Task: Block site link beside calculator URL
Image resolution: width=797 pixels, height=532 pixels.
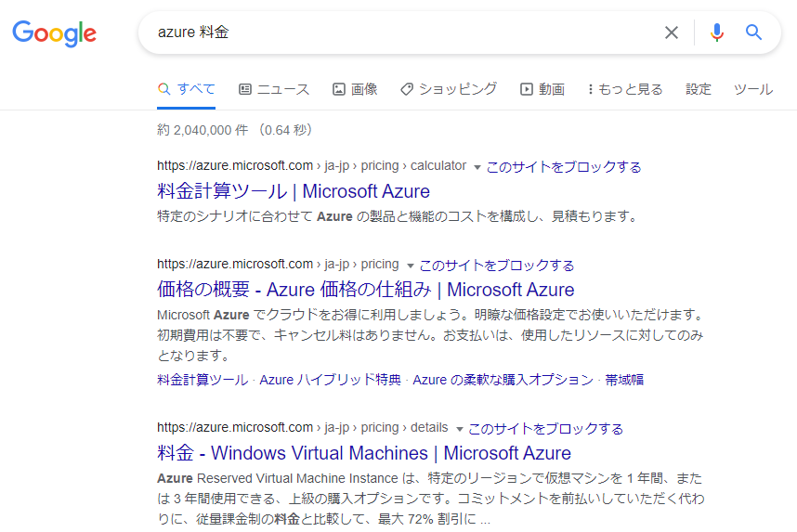Action: (564, 167)
